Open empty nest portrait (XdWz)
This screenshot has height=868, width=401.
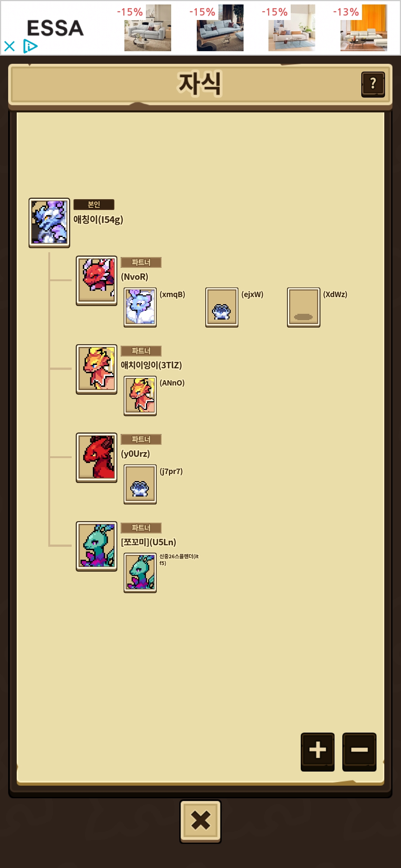coord(303,307)
